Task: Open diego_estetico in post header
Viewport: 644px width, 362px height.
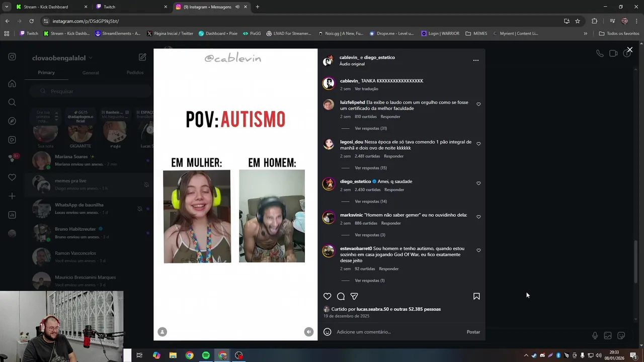Action: pyautogui.click(x=379, y=57)
